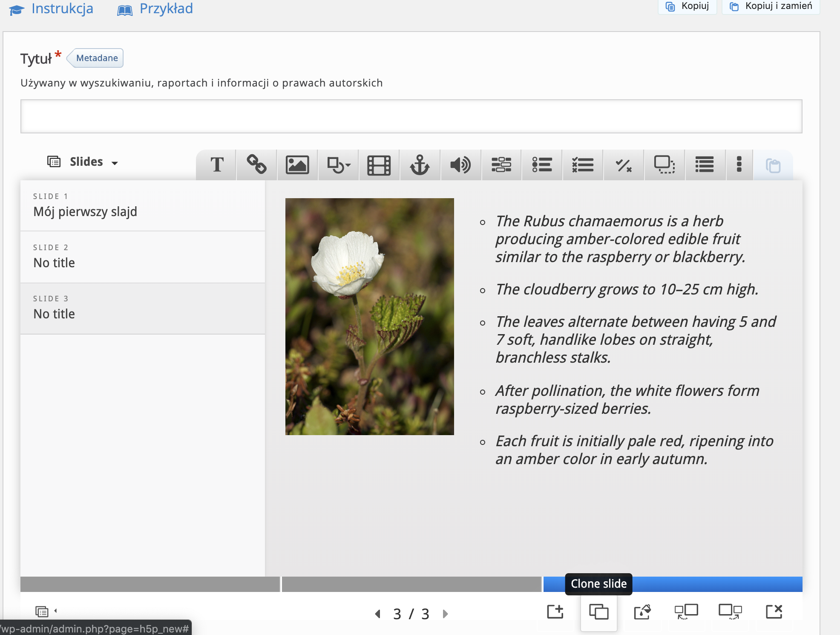The width and height of the screenshot is (840, 635).
Task: Click the Clone slide button
Action: (x=598, y=612)
